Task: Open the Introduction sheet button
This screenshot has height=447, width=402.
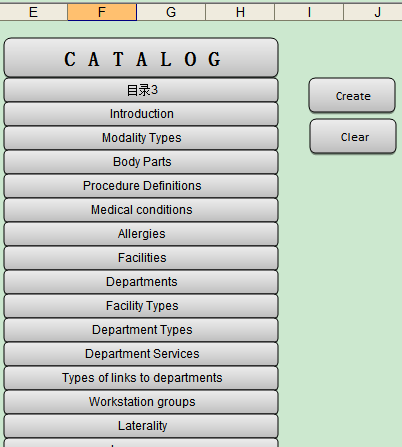Action: click(141, 114)
